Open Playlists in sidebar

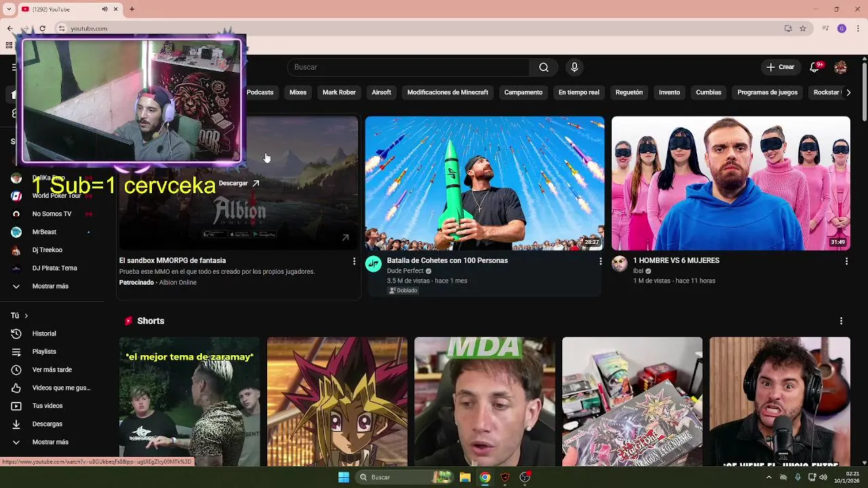coord(52,352)
